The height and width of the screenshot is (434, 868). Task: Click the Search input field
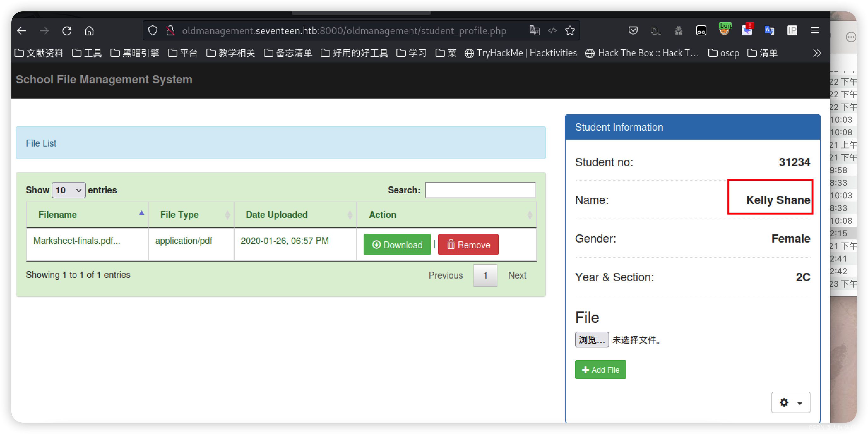480,190
